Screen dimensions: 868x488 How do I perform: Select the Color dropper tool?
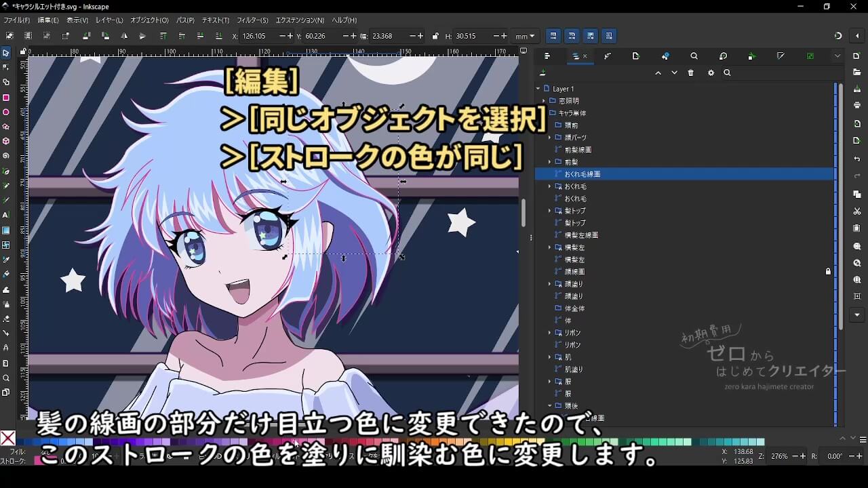(x=6, y=260)
